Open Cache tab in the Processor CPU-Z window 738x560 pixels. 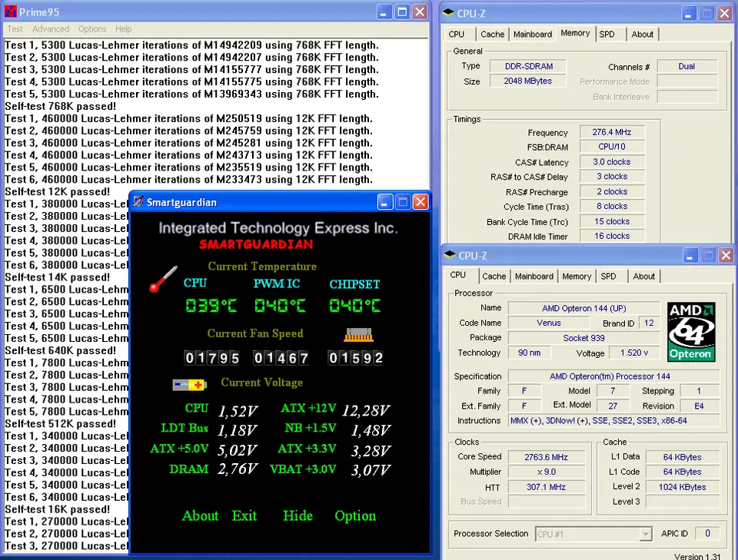click(494, 277)
